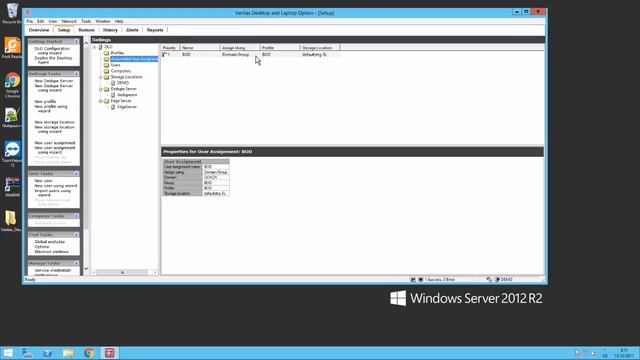
Task: Select the 'Domain/Group' cell in BOD row
Action: pos(236,54)
